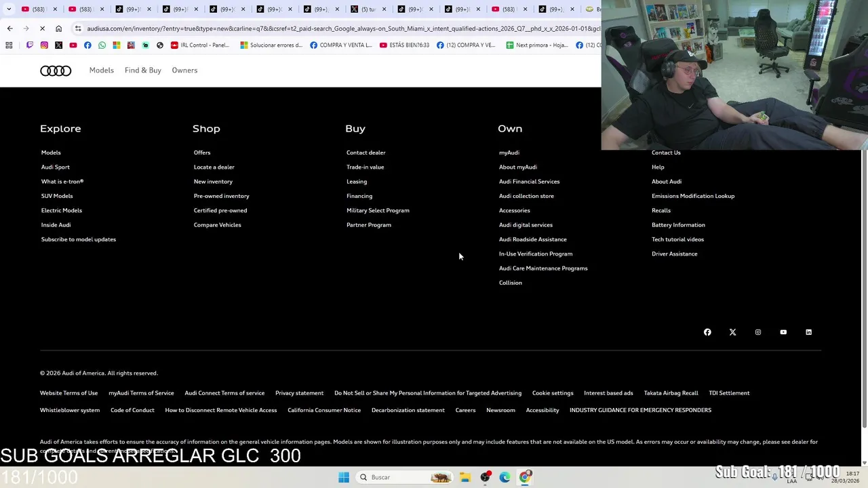Open Military Select Program link
This screenshot has height=488, width=868.
[378, 210]
